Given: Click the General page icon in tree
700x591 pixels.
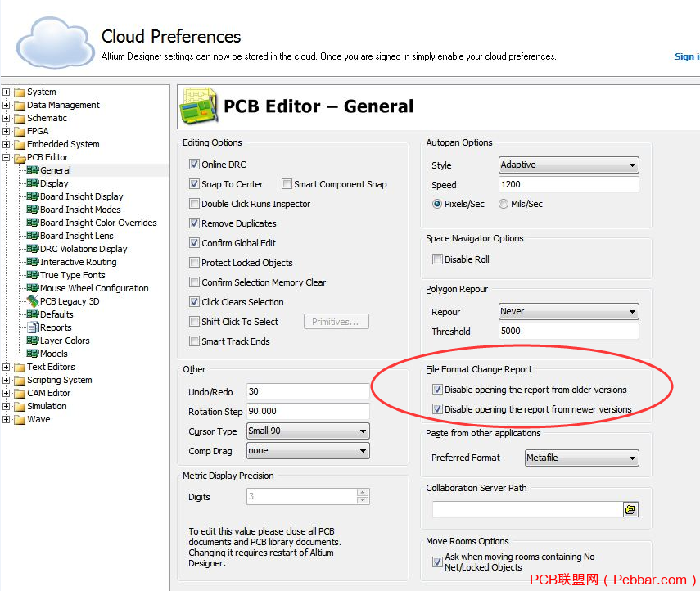Looking at the screenshot, I should [33, 170].
